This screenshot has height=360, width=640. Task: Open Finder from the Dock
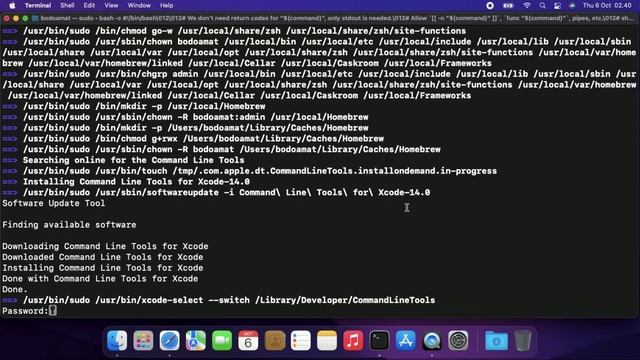tap(117, 340)
